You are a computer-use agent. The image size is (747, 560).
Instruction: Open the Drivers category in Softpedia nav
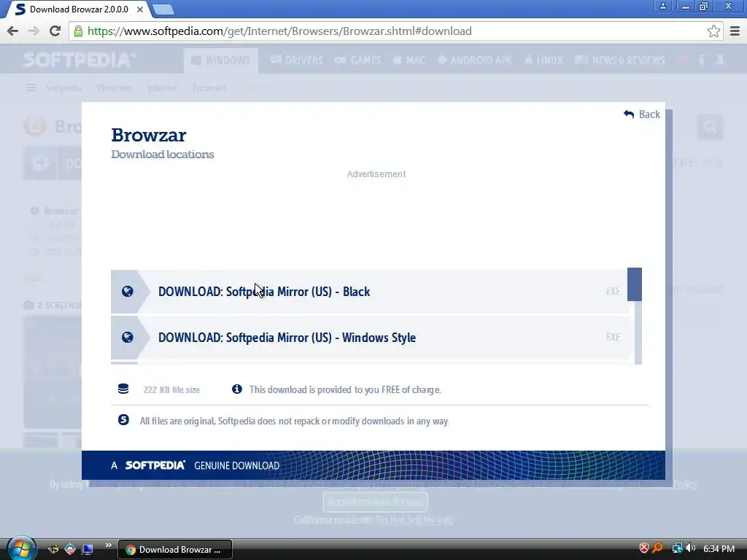click(296, 61)
